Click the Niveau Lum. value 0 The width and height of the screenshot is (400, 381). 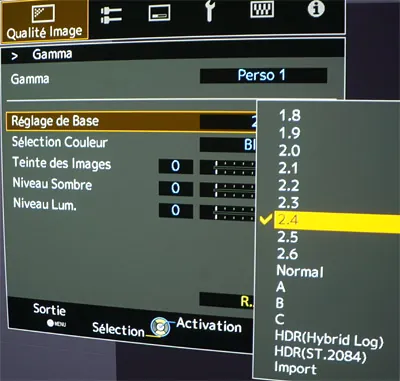176,210
